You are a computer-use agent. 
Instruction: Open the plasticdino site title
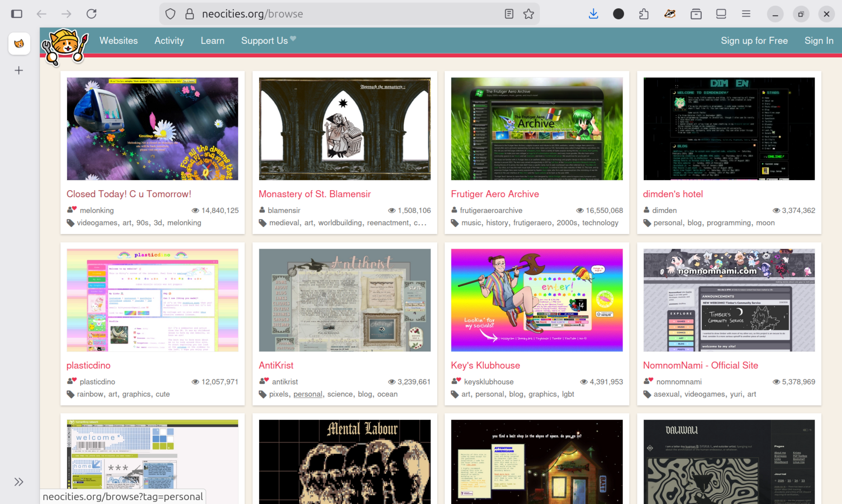click(88, 365)
